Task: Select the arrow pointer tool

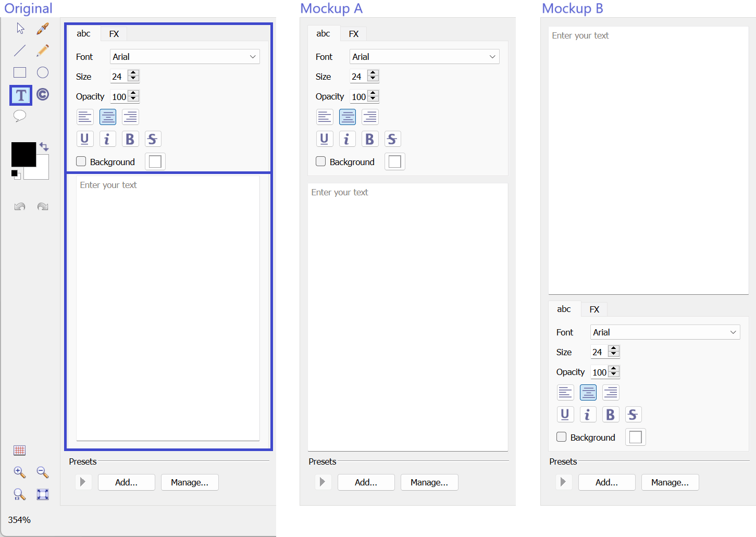Action: pos(20,29)
